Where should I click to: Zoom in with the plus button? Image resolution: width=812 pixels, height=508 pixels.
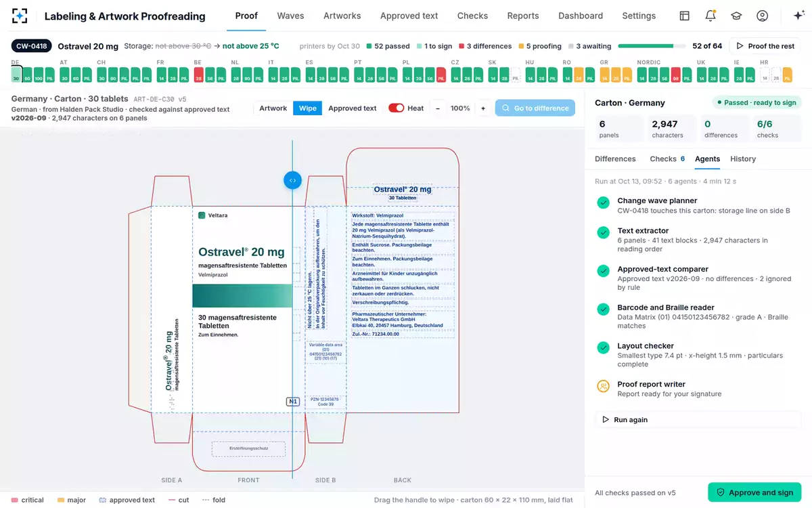coord(483,108)
